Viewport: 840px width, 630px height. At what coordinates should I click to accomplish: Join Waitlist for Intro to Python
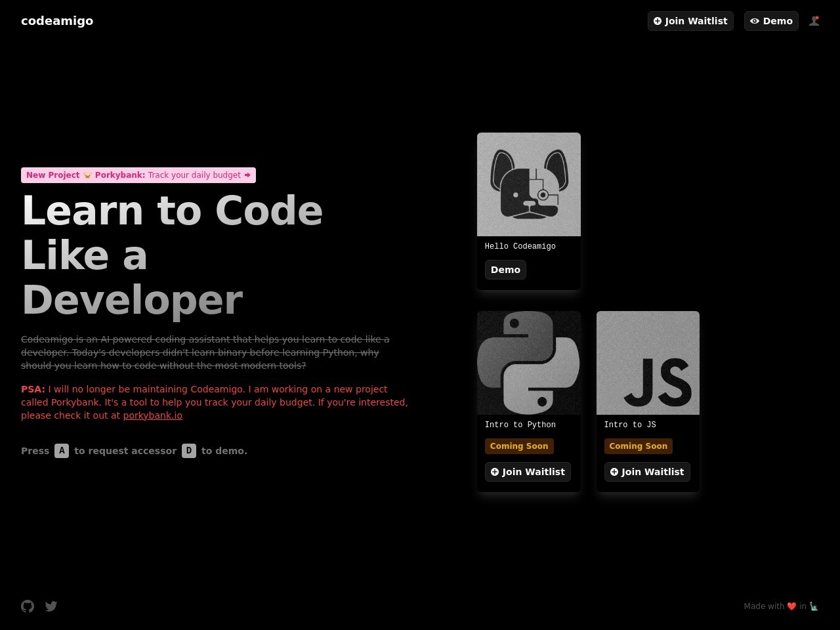coord(528,472)
